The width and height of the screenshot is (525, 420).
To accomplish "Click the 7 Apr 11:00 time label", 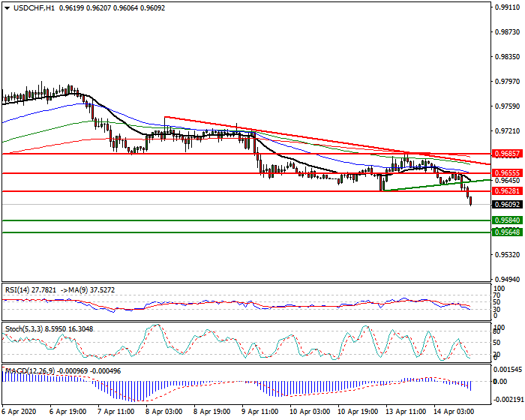I will 115,412.
